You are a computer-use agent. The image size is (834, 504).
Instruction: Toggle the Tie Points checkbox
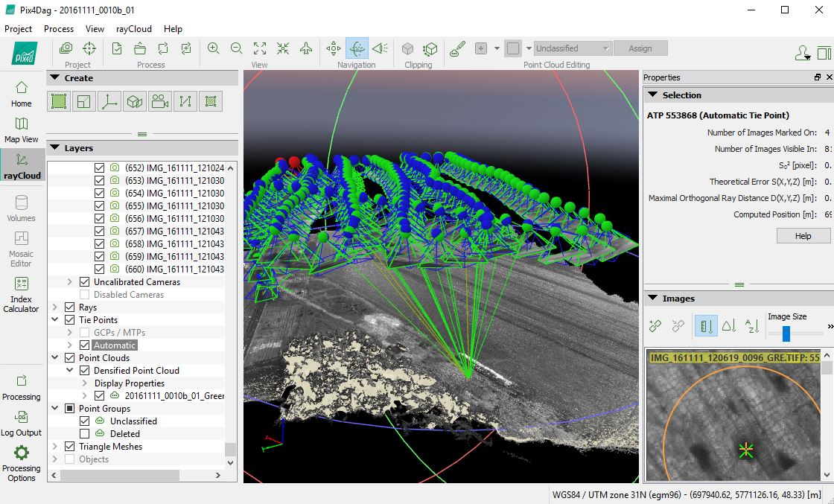click(70, 319)
